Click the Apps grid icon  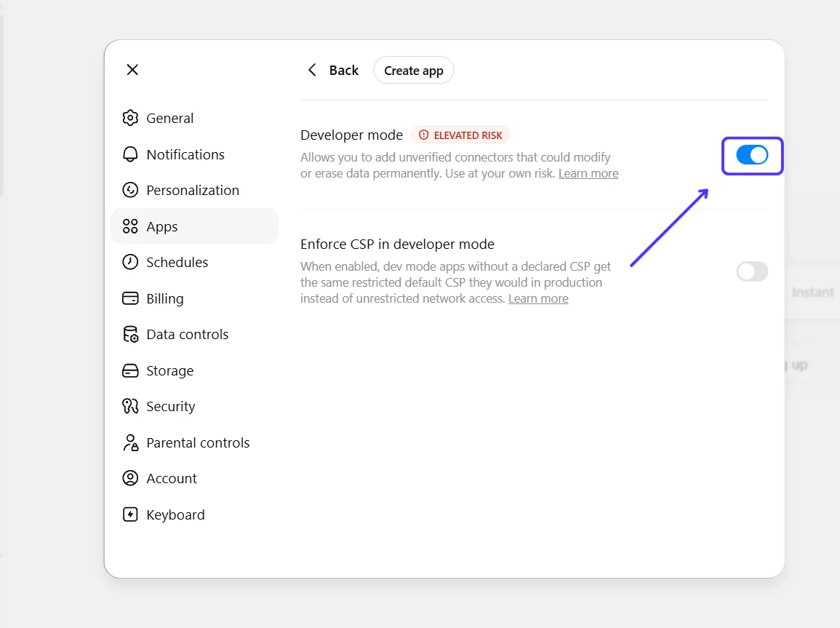click(x=130, y=226)
